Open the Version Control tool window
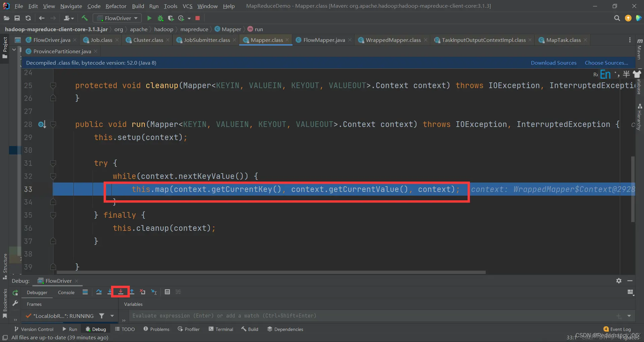Screen dimensions: 644x342 point(34,329)
